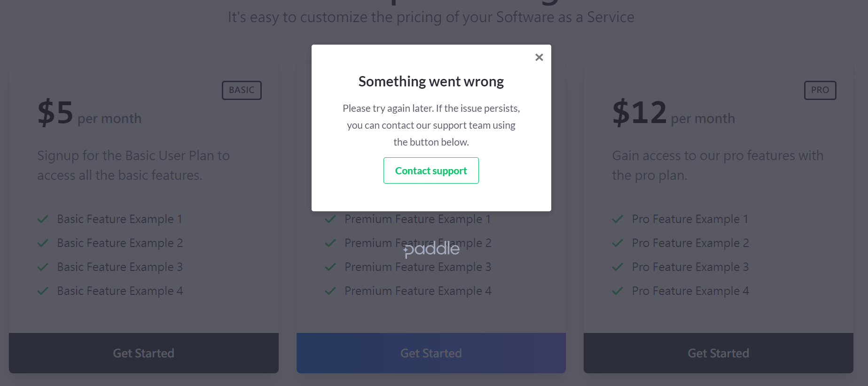
Task: Click checkmark beside Premium Feature Example 1
Action: pyautogui.click(x=330, y=219)
